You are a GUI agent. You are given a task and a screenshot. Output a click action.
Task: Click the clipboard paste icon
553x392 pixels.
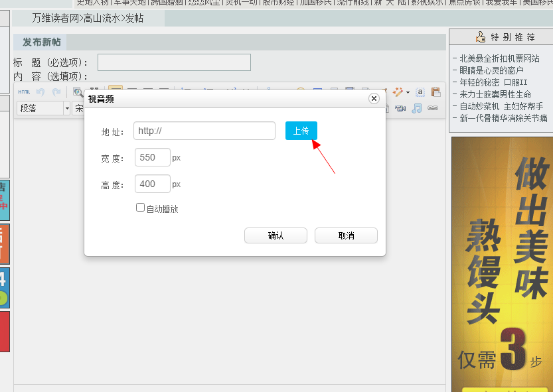pyautogui.click(x=435, y=92)
